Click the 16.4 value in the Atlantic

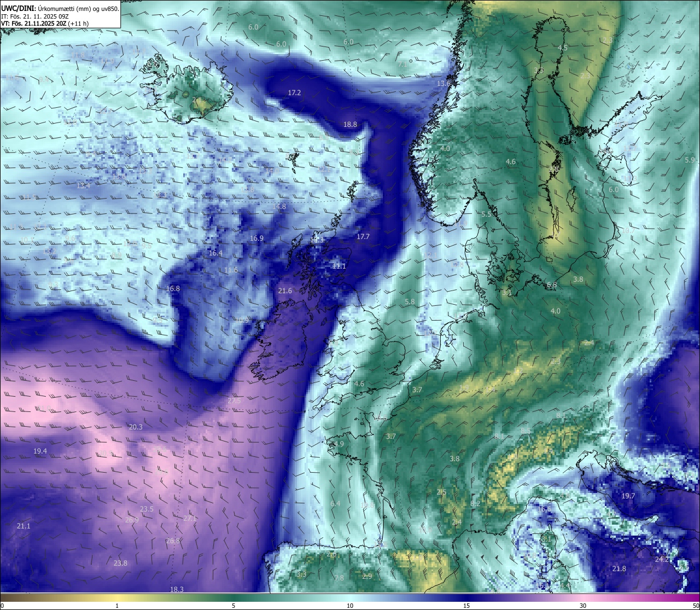click(x=215, y=253)
